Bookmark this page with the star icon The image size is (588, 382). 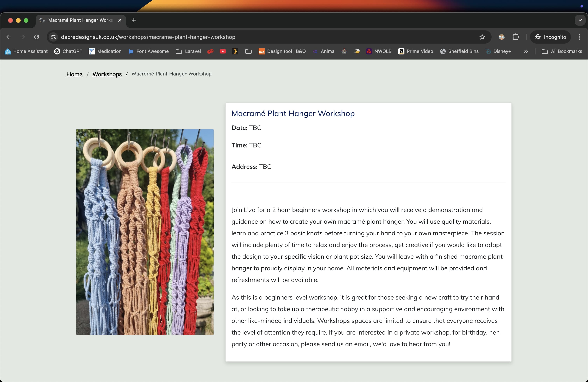[x=482, y=37]
